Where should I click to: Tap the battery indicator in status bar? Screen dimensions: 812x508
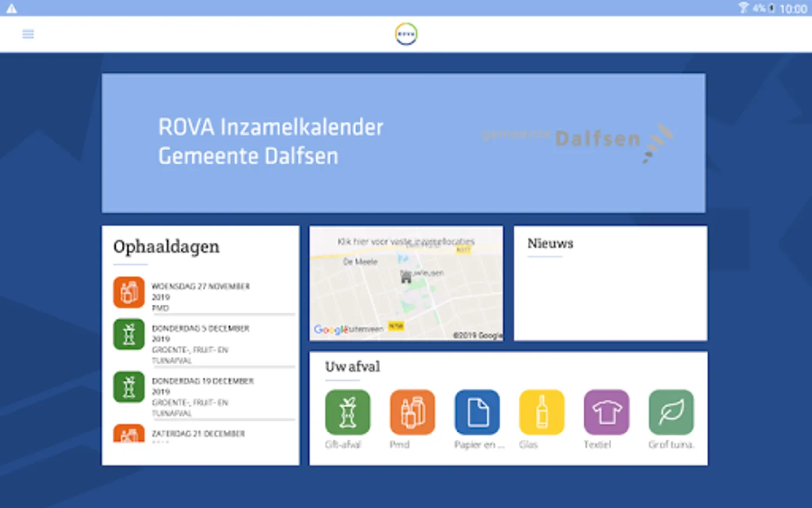click(771, 8)
